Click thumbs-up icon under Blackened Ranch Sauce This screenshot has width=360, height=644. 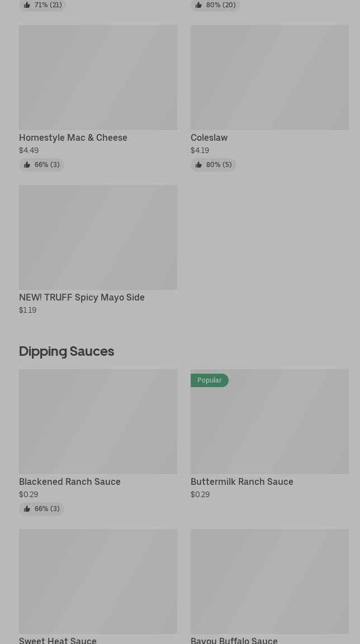pos(27,509)
